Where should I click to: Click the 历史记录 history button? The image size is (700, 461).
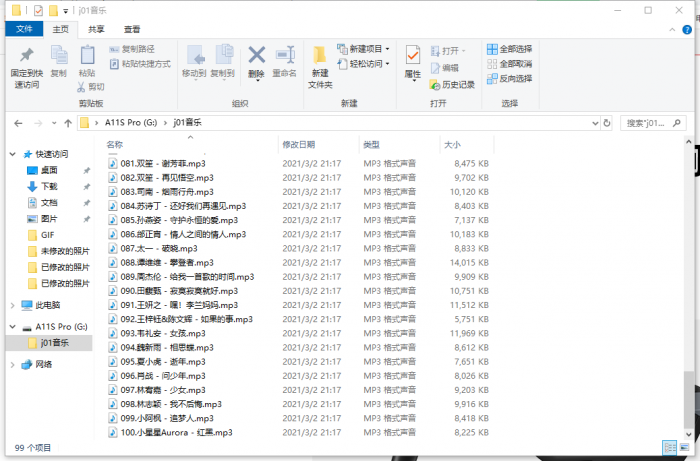pyautogui.click(x=451, y=84)
